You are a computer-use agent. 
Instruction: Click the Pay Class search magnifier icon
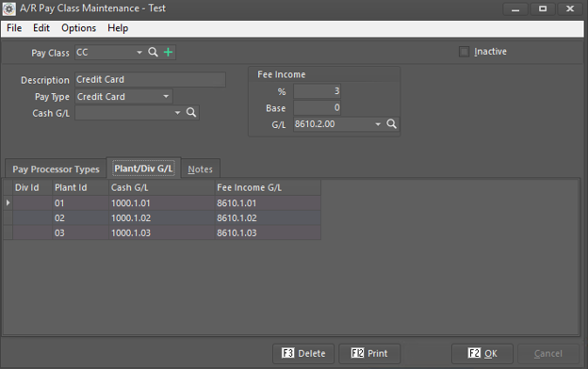pos(153,52)
